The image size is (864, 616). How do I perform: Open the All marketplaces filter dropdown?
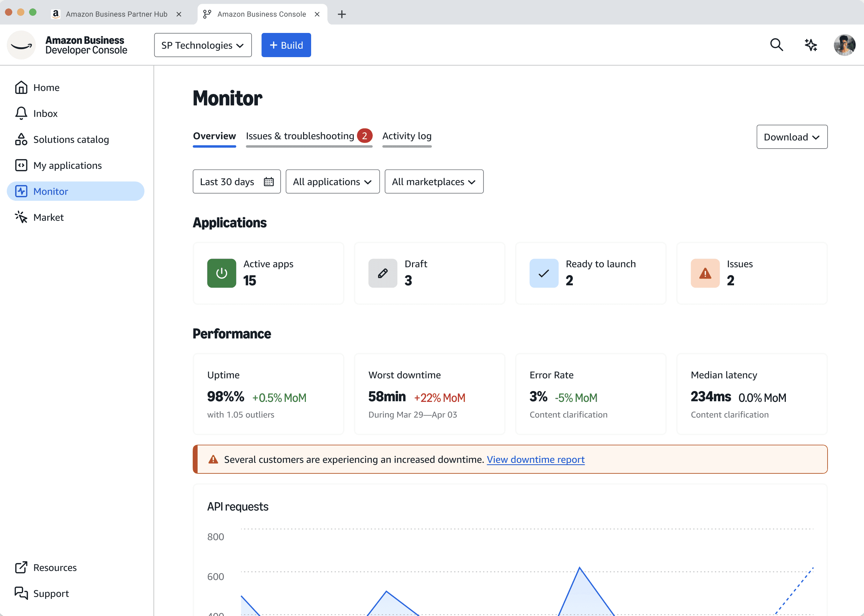(433, 182)
